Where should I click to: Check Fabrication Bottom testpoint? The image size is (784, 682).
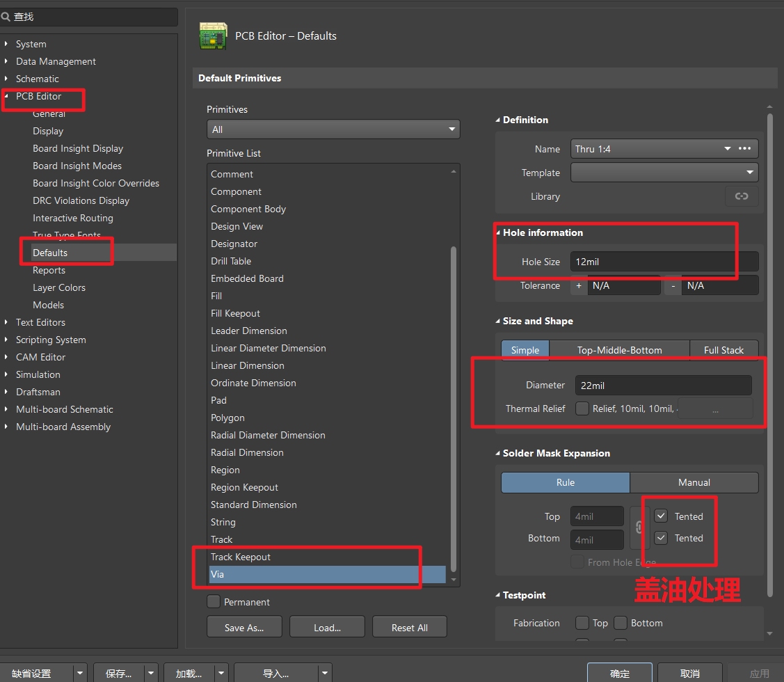621,622
